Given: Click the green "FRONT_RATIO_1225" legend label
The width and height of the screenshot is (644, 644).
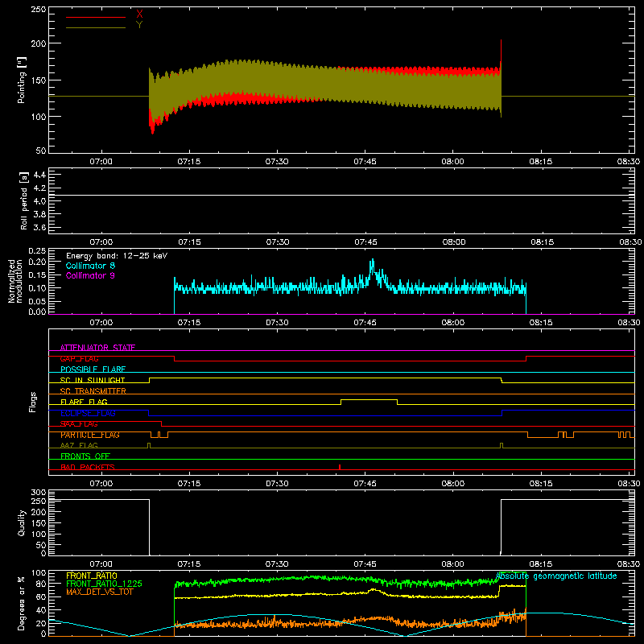Looking at the screenshot, I should click(104, 584).
